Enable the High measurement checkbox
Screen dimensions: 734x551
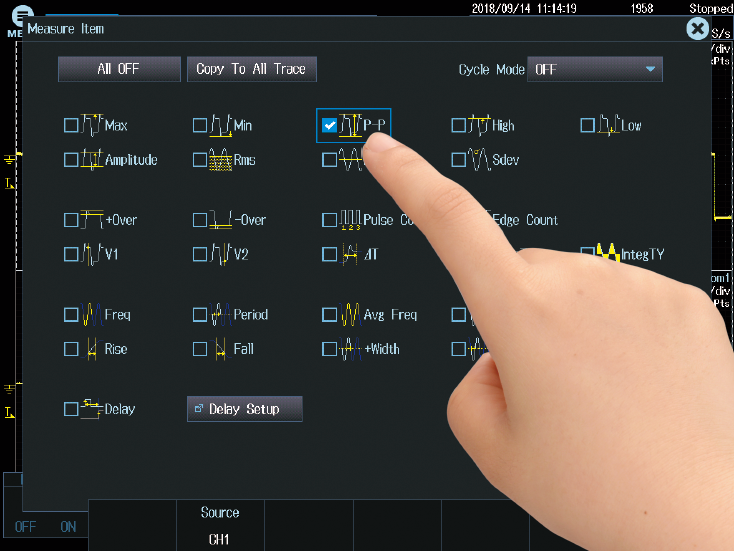(x=458, y=125)
